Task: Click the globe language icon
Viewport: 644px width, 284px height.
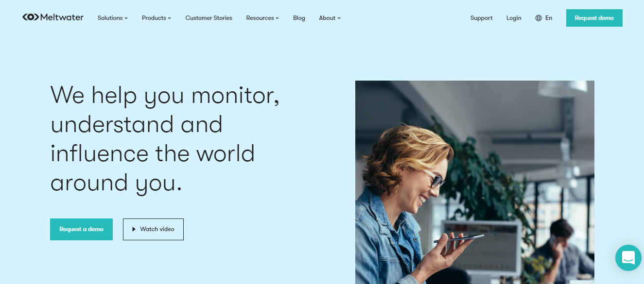Action: coord(539,18)
